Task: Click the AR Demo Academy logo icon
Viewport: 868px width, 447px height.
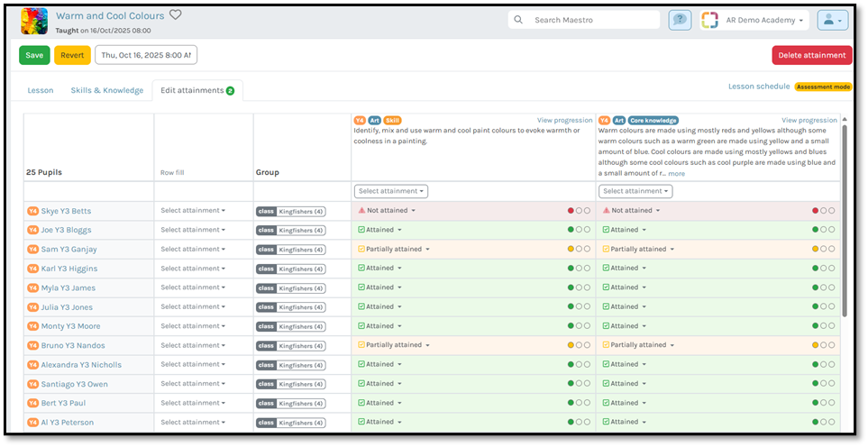Action: click(710, 20)
